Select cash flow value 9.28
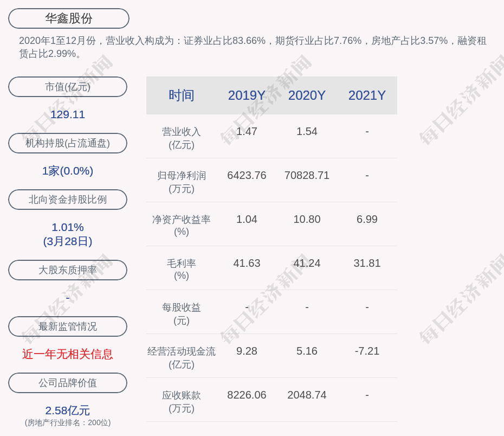Viewport: 504px width, 436px height. [x=247, y=351]
